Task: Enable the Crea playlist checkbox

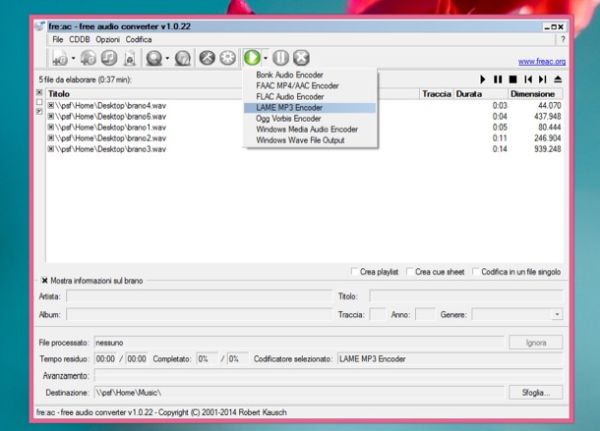Action: click(355, 271)
